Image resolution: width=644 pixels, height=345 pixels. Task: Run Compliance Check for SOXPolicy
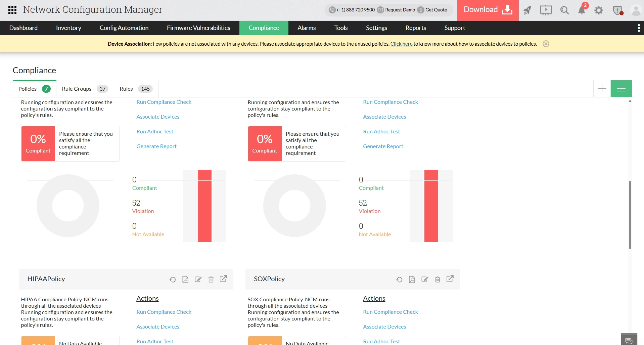point(390,312)
